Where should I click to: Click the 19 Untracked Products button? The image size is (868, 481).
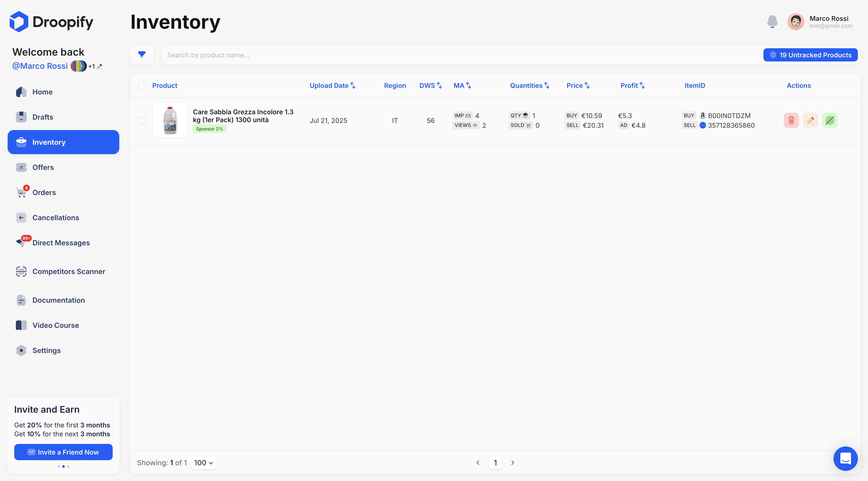pyautogui.click(x=810, y=55)
